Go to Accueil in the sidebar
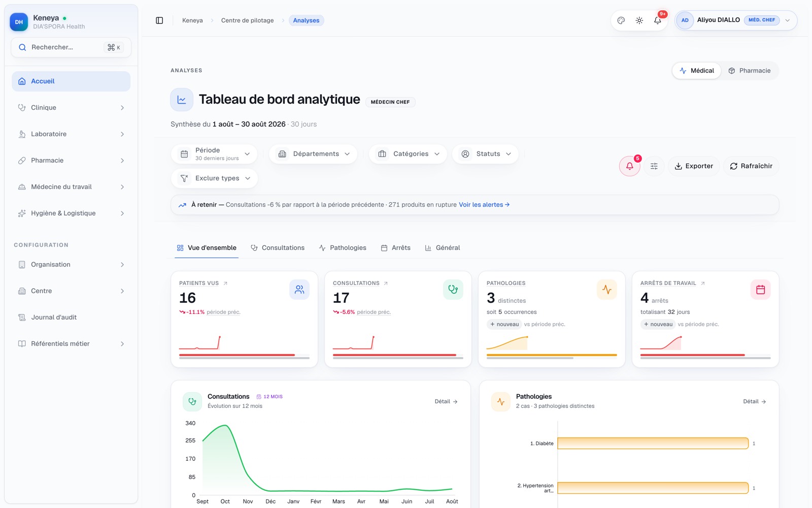Screen dimensions: 812x508 pos(71,81)
